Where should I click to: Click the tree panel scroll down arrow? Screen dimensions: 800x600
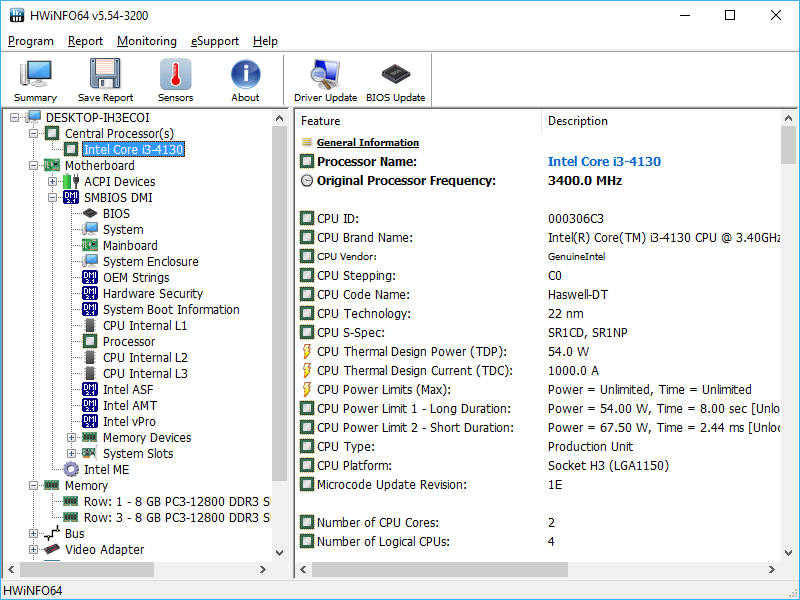coord(280,553)
